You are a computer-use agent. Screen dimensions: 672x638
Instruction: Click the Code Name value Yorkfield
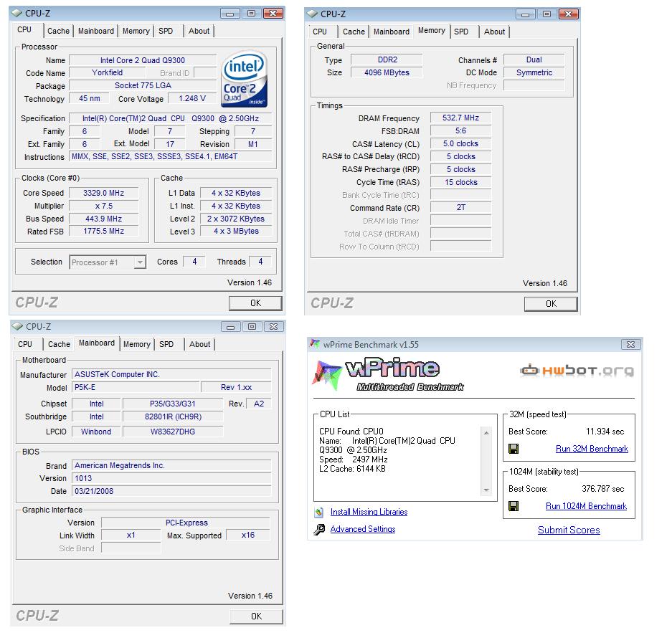pos(107,73)
